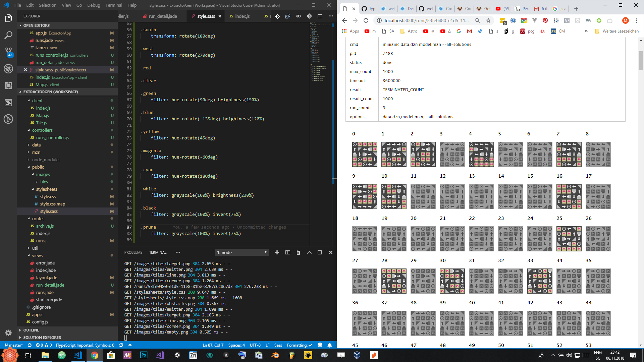Open File Explorer from the taskbar
The height and width of the screenshot is (362, 644).
tap(45, 355)
